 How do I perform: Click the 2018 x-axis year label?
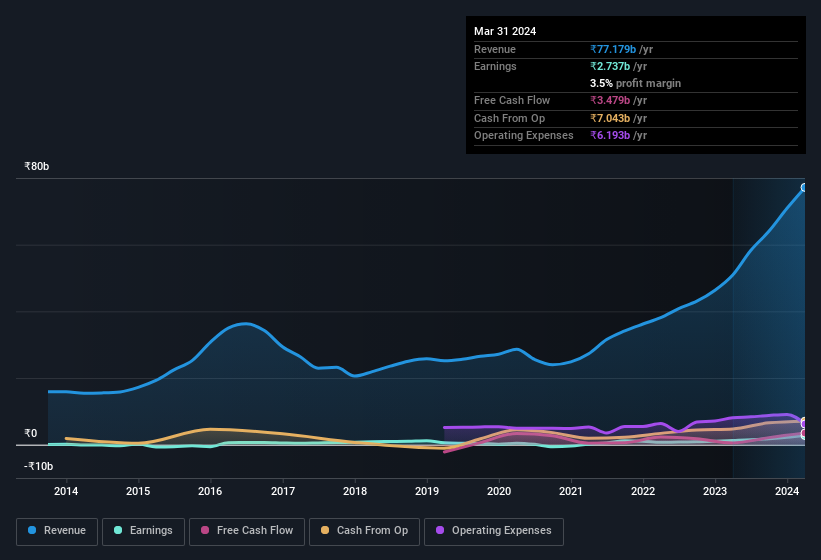click(x=355, y=491)
